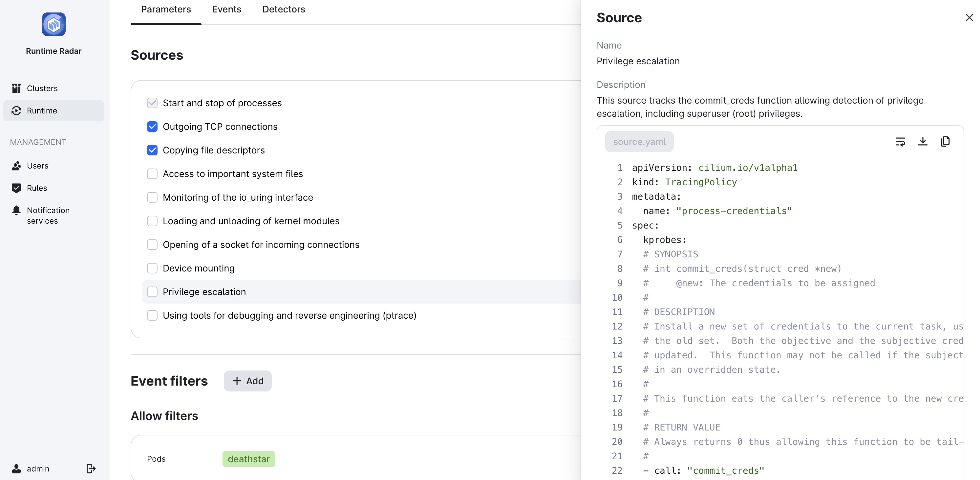
Task: Click the logout icon next to admin
Action: point(91,468)
